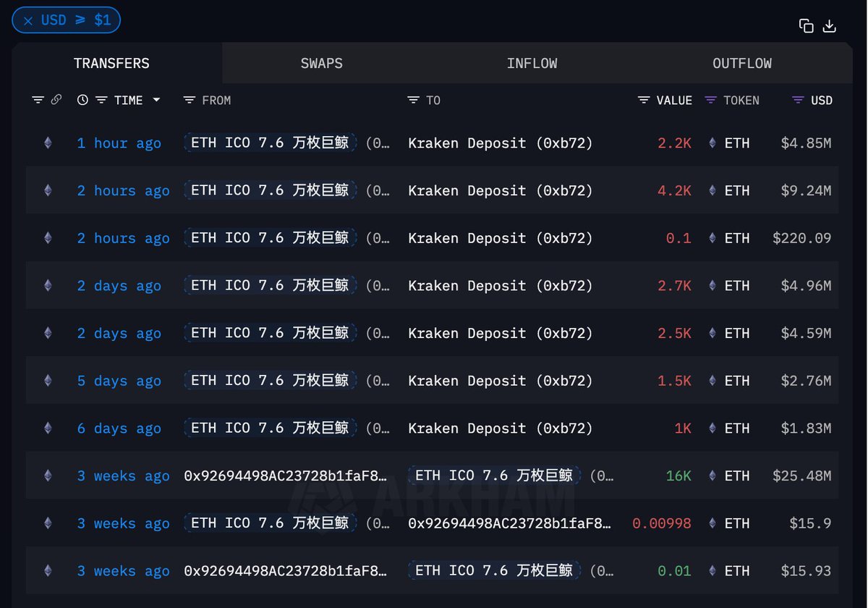
Task: Switch to the TRANSFERS tab
Action: click(111, 63)
